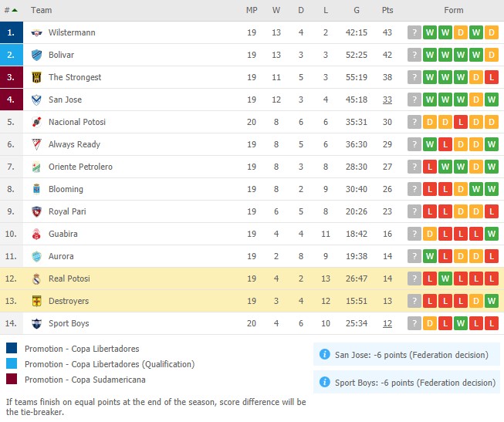The height and width of the screenshot is (422, 504).
Task: Click San Jose's underlined 33 points
Action: click(x=387, y=100)
